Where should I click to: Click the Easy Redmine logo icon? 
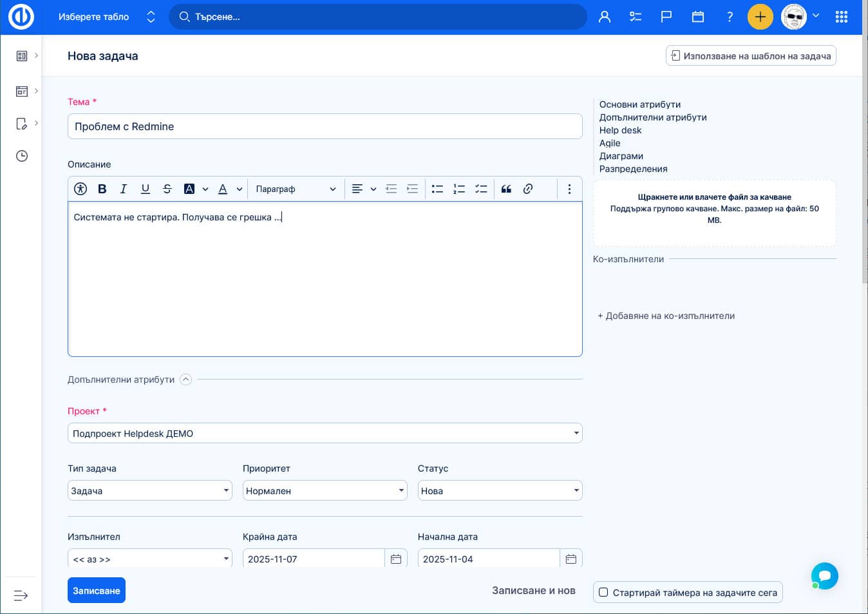pyautogui.click(x=21, y=17)
